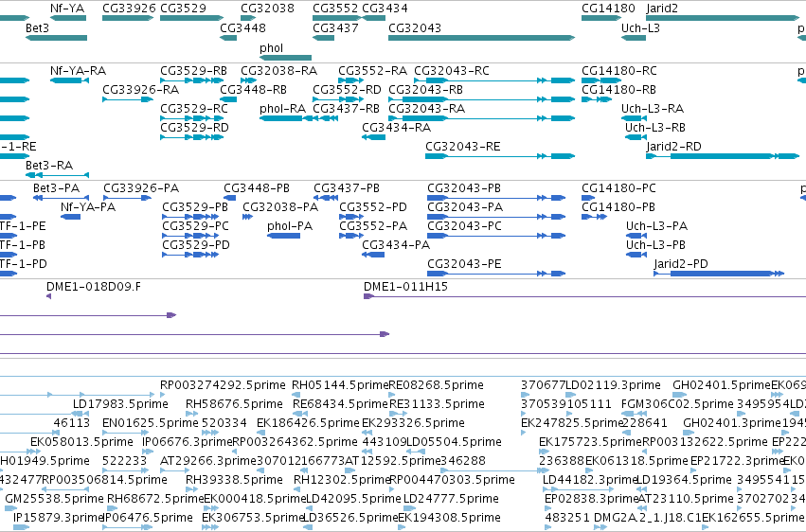Image resolution: width=806 pixels, height=532 pixels.
Task: Select transcript phol-RA
Action: (x=283, y=108)
